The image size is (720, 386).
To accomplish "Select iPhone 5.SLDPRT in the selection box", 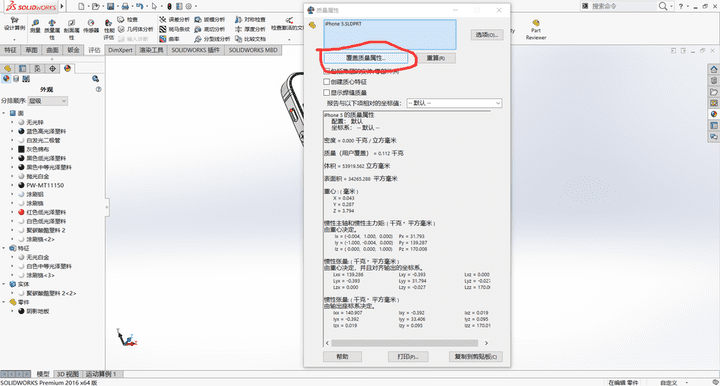I will [343, 24].
